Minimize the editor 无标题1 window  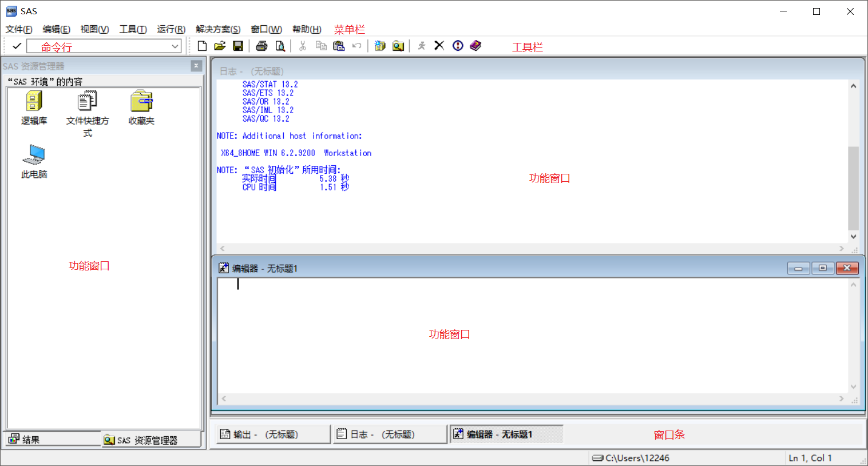pyautogui.click(x=798, y=268)
